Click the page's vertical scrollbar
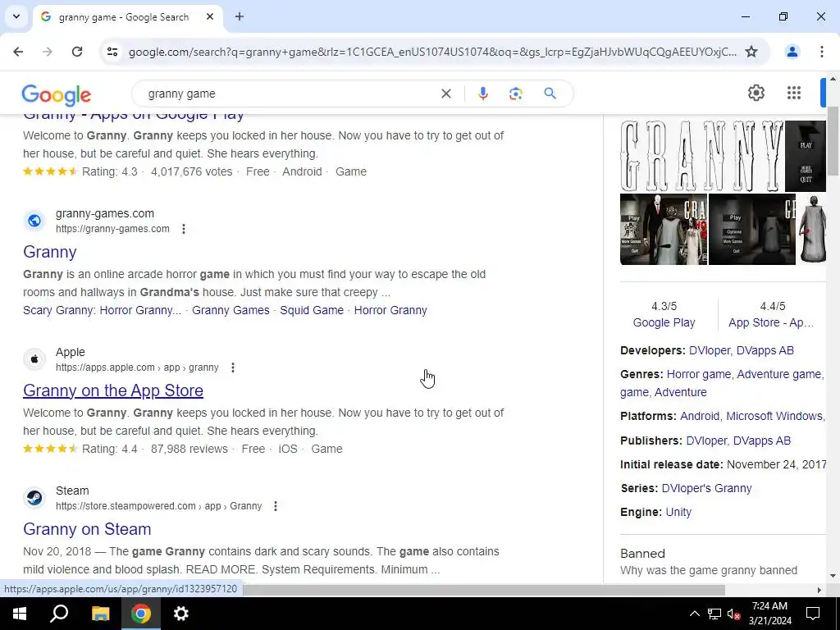 click(833, 141)
